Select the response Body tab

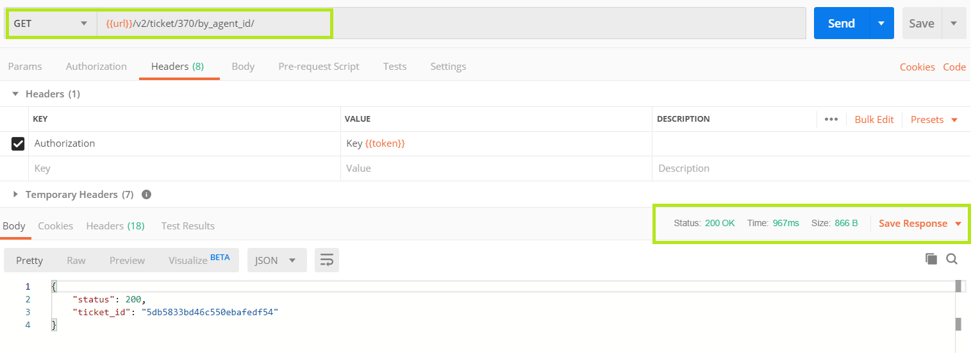14,226
